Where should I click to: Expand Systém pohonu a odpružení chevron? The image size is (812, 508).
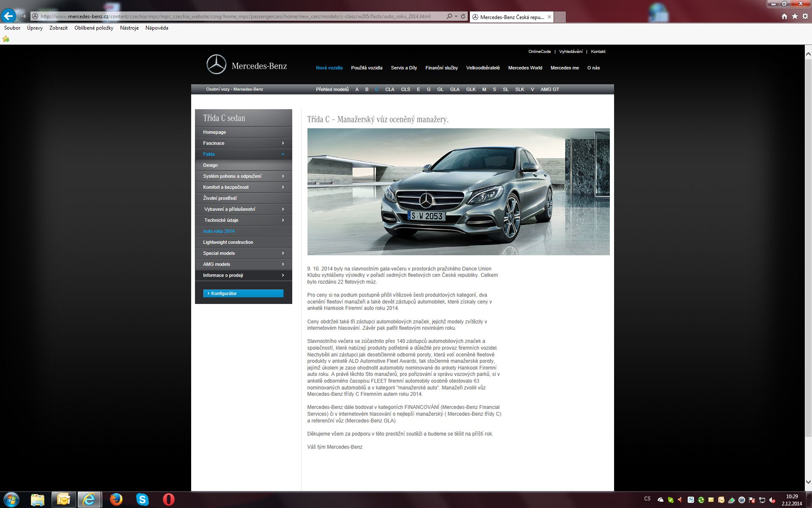pyautogui.click(x=283, y=176)
